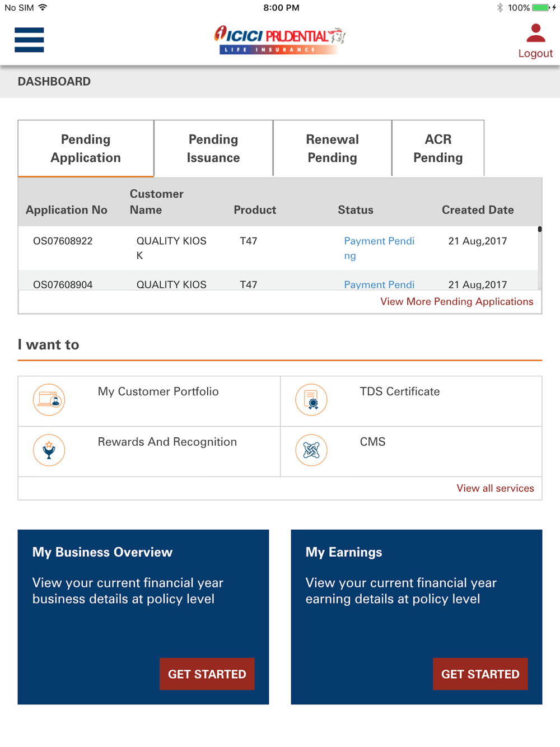Switch to the Pending Issuance tab
The image size is (560, 747).
pos(213,148)
